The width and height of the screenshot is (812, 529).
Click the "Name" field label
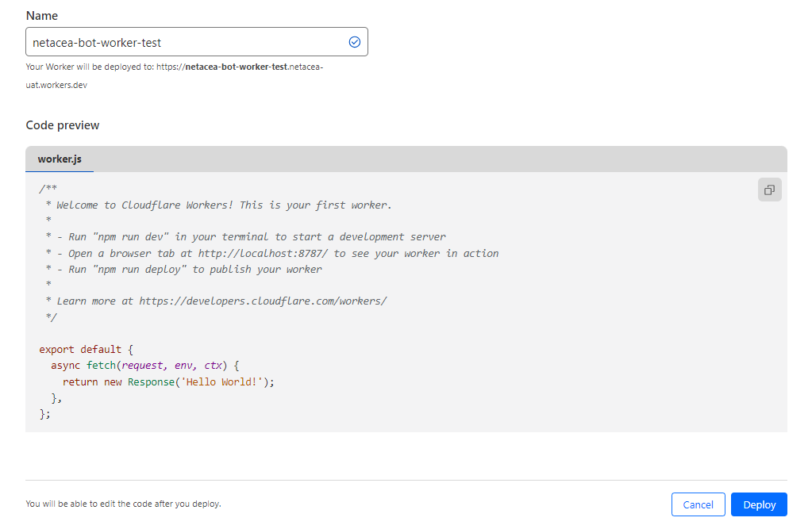tap(41, 16)
